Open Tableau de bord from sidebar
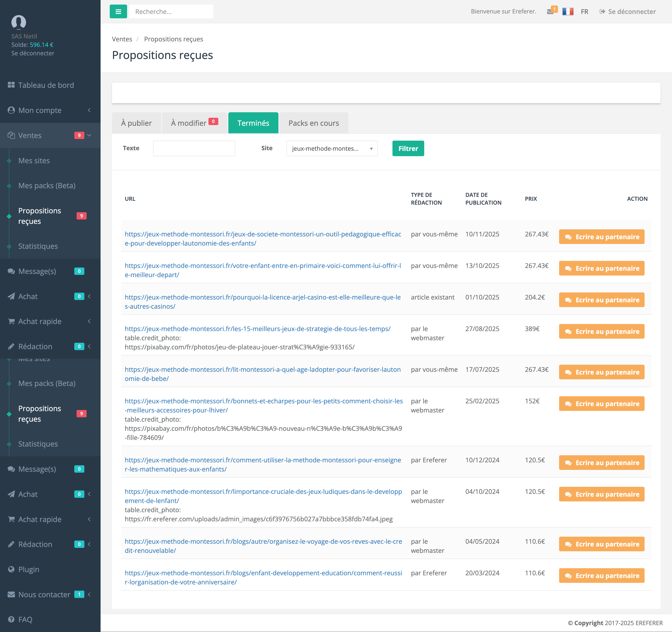This screenshot has width=672, height=632. [x=46, y=85]
